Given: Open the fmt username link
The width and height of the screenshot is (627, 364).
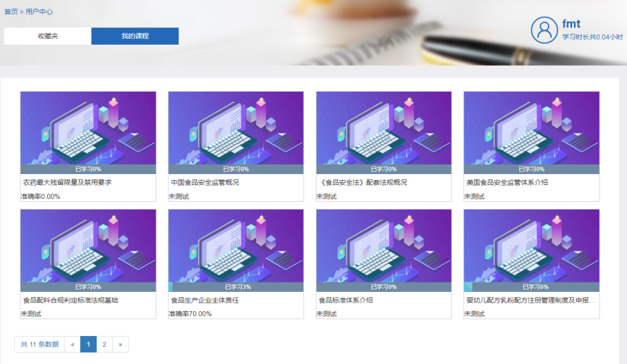Looking at the screenshot, I should (571, 24).
